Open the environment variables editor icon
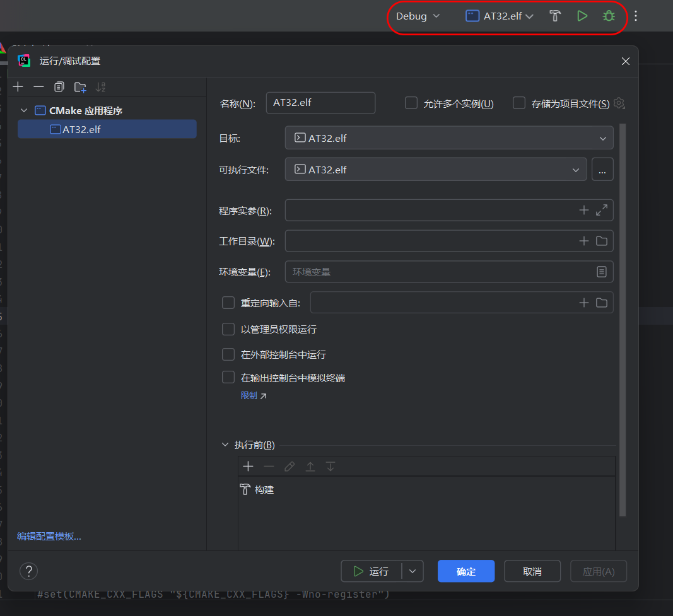This screenshot has width=673, height=616. click(602, 272)
